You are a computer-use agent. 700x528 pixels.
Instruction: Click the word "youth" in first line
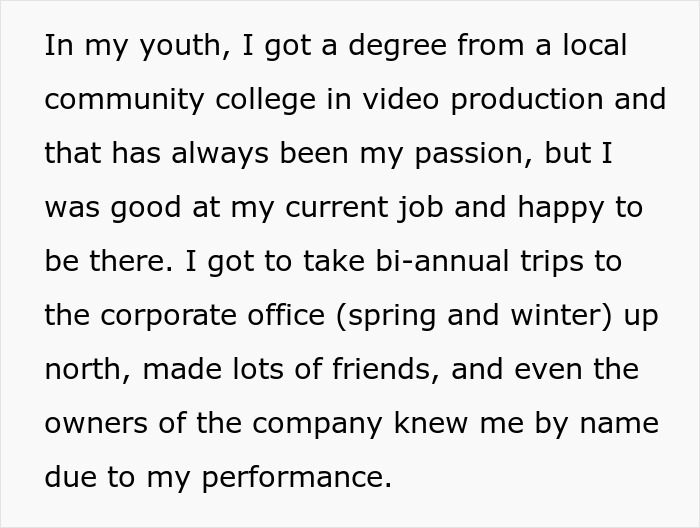coord(180,47)
